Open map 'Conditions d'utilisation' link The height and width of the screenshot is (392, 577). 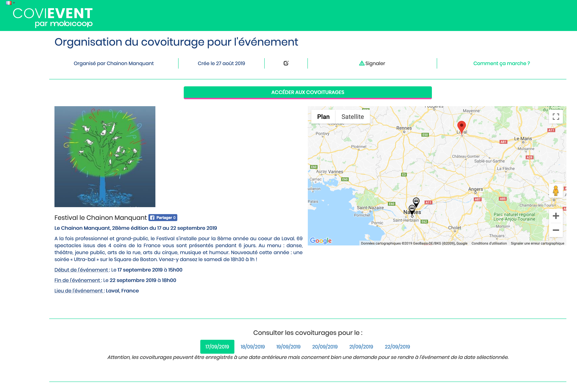click(x=489, y=244)
